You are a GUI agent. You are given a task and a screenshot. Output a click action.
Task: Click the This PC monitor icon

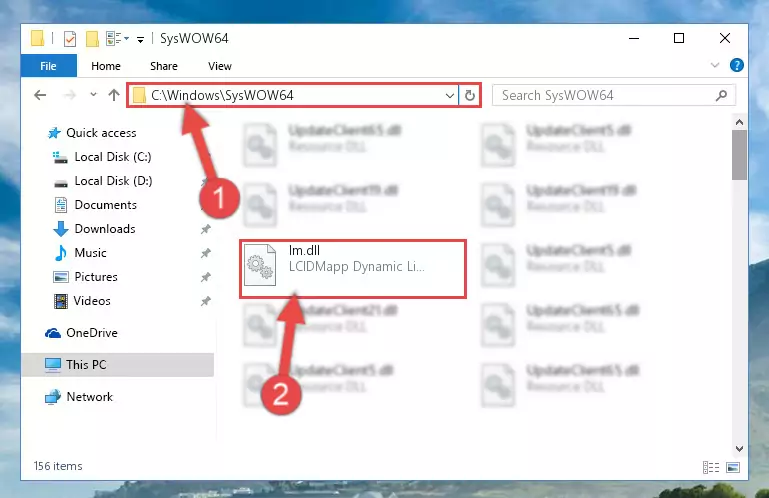point(53,366)
